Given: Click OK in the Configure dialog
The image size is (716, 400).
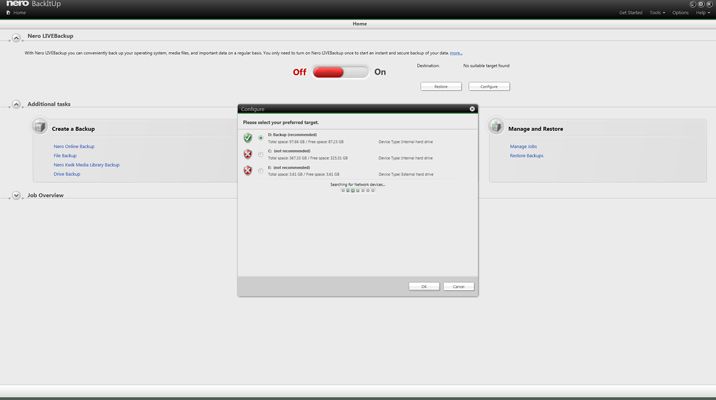Looking at the screenshot, I should [x=424, y=286].
